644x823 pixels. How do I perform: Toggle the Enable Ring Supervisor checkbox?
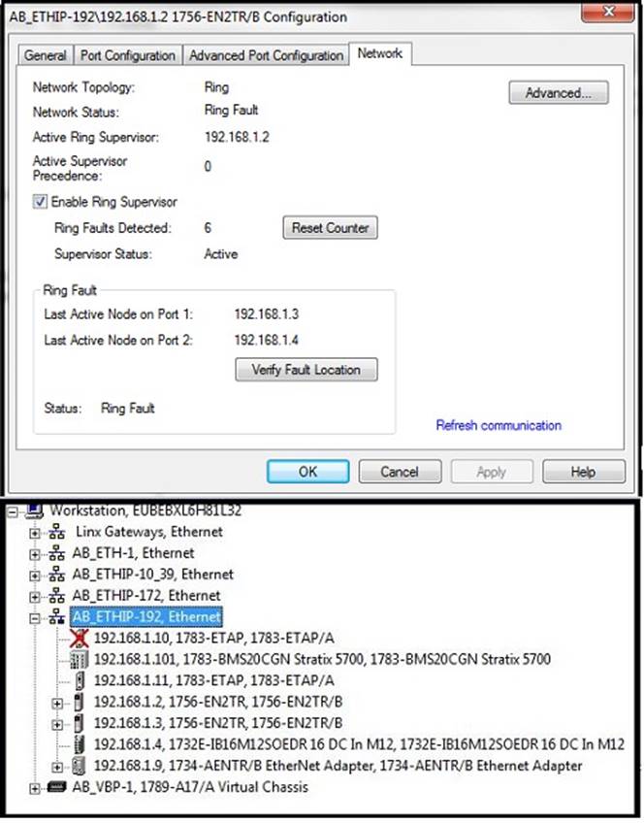[40, 202]
